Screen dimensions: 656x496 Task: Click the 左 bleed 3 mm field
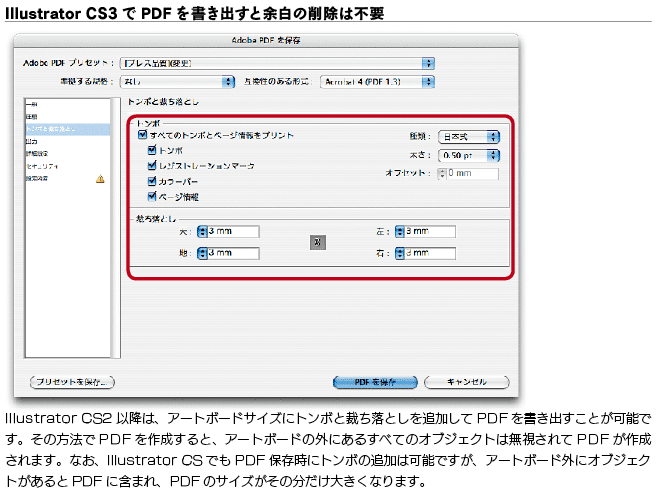[x=430, y=231]
